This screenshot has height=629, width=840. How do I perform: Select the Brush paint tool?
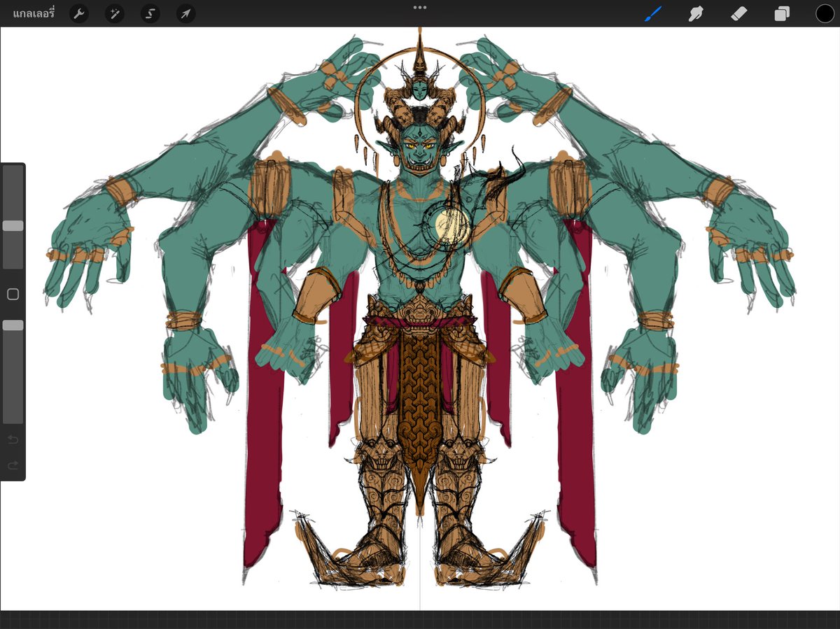[x=652, y=13]
